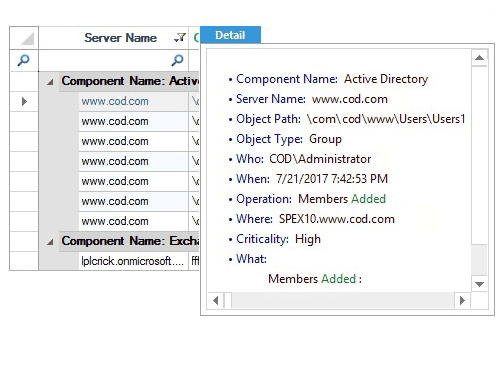
Task: Click the top-left select-all corner of the grid
Action: 24,38
